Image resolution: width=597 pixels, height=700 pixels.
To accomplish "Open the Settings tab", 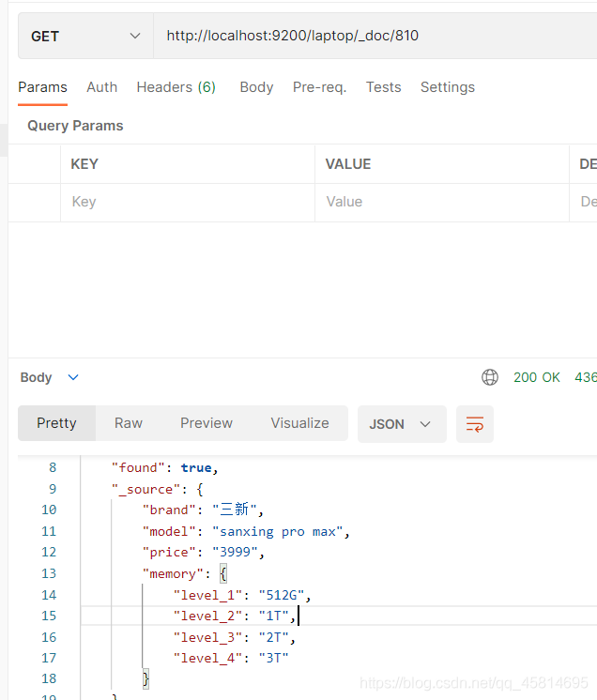I will click(448, 87).
